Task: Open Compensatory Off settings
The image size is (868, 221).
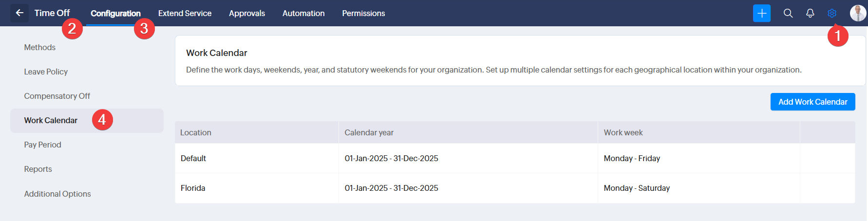Action: pos(57,96)
